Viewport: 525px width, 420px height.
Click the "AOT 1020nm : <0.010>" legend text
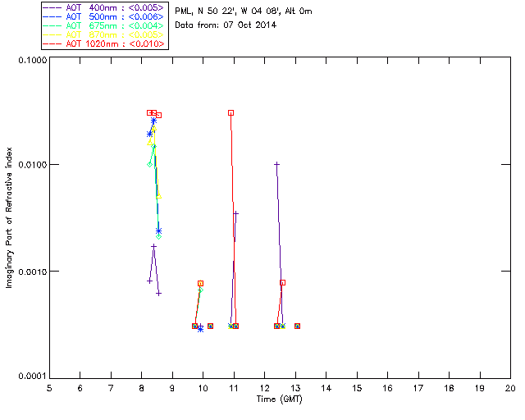(115, 43)
